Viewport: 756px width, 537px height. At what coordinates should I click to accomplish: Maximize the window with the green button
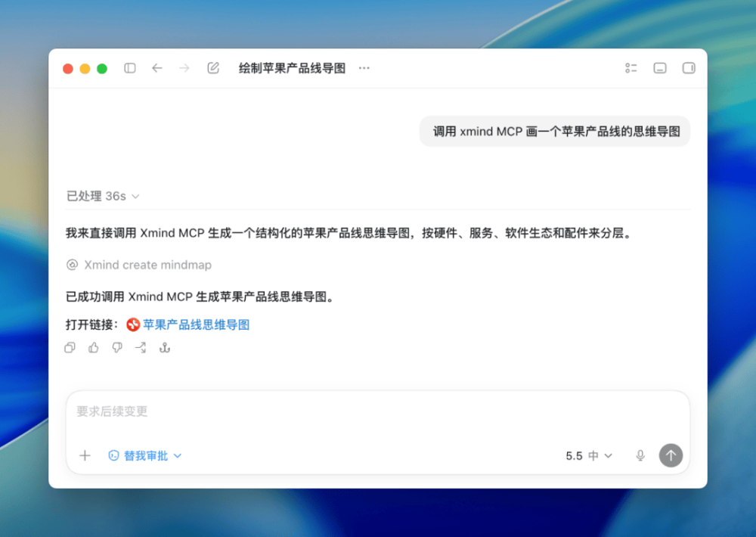tap(102, 69)
